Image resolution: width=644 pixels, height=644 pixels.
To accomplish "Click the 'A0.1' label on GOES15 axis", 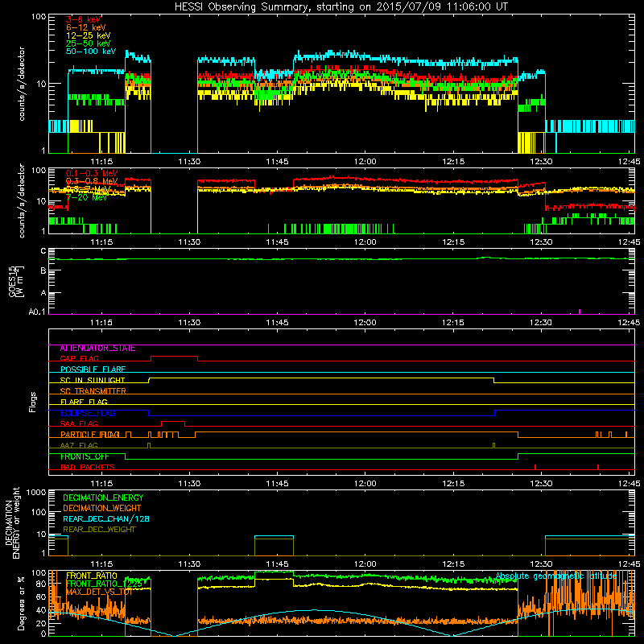I will click(37, 312).
